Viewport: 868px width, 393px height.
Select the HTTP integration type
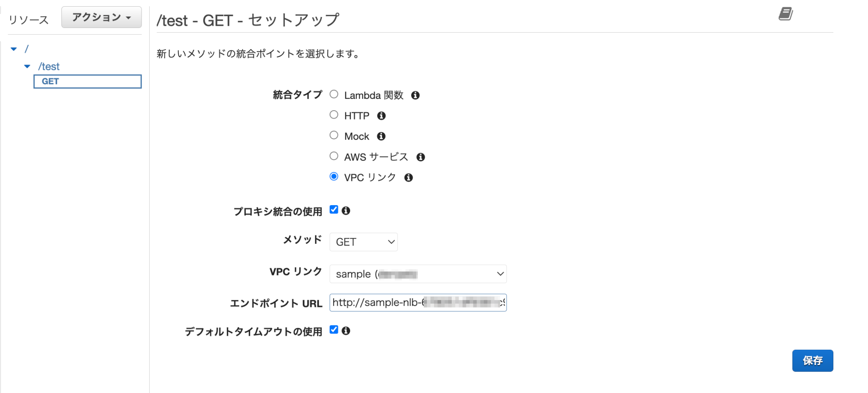(x=334, y=114)
